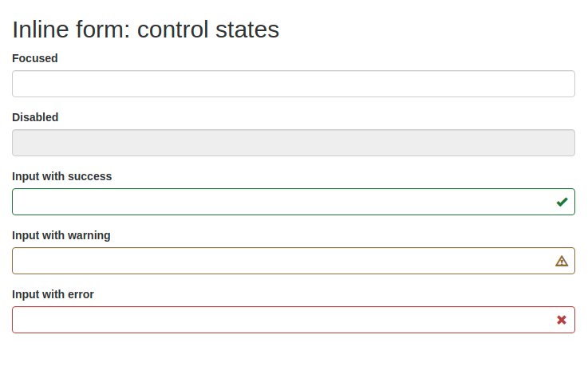This screenshot has width=588, height=378.
Task: Click "Input" in the error label
Action: (x=26, y=294)
